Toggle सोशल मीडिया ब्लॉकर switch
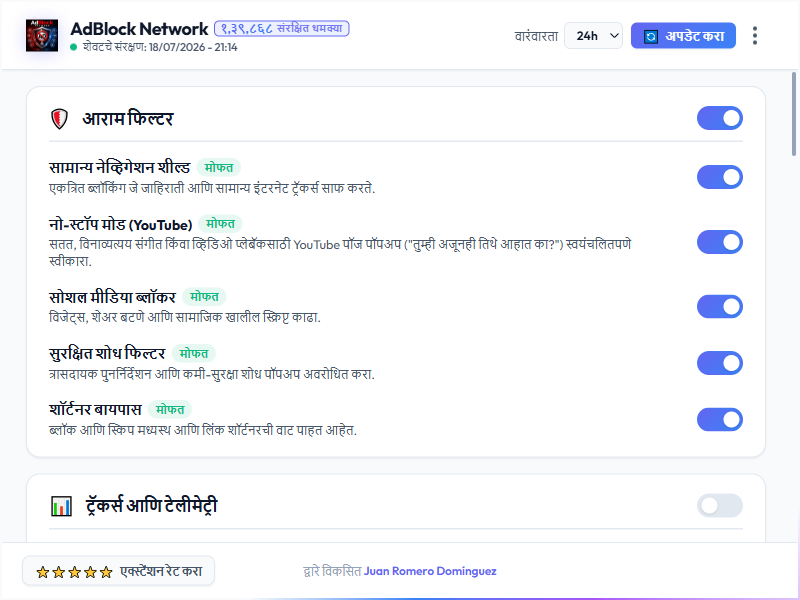Image resolution: width=800 pixels, height=600 pixels. [719, 307]
